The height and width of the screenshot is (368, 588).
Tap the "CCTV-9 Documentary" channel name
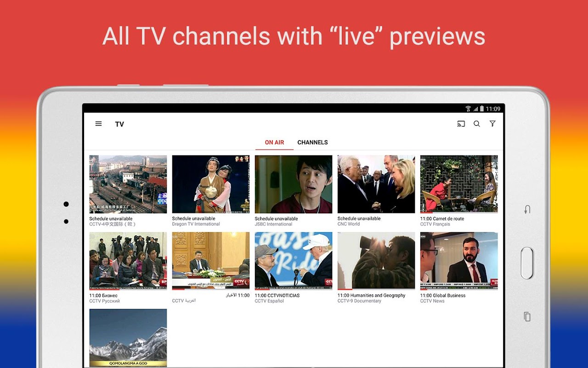tap(359, 301)
